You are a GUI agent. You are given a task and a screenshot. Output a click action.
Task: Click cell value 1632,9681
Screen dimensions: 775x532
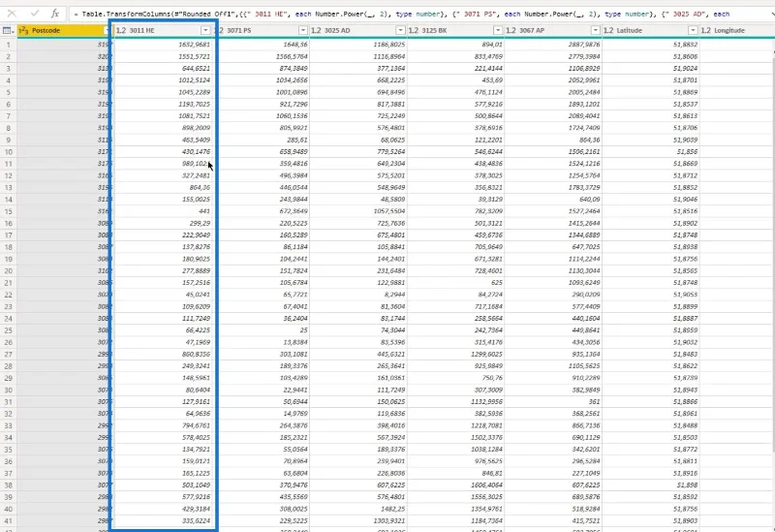point(195,45)
